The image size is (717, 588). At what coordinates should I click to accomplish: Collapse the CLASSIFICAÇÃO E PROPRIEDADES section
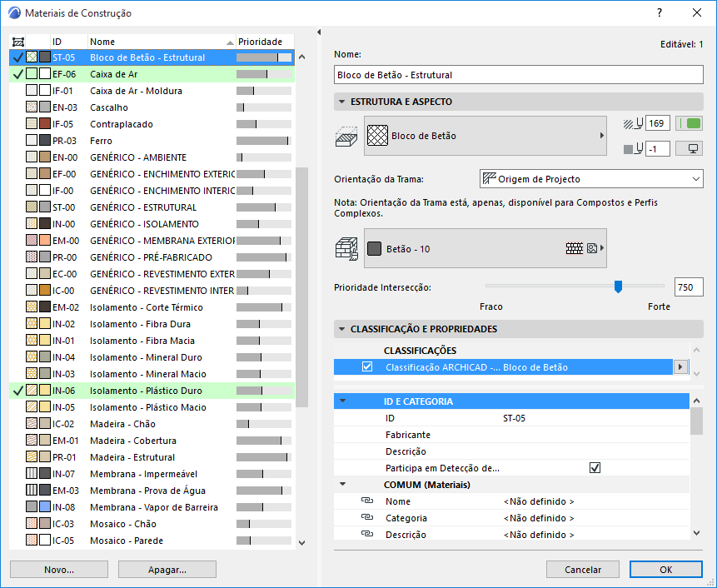pyautogui.click(x=341, y=329)
